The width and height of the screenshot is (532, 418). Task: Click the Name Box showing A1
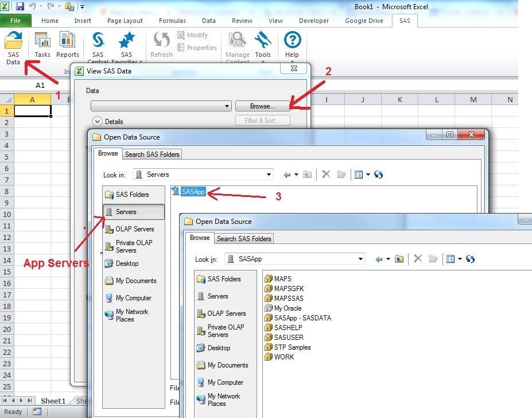coord(40,85)
